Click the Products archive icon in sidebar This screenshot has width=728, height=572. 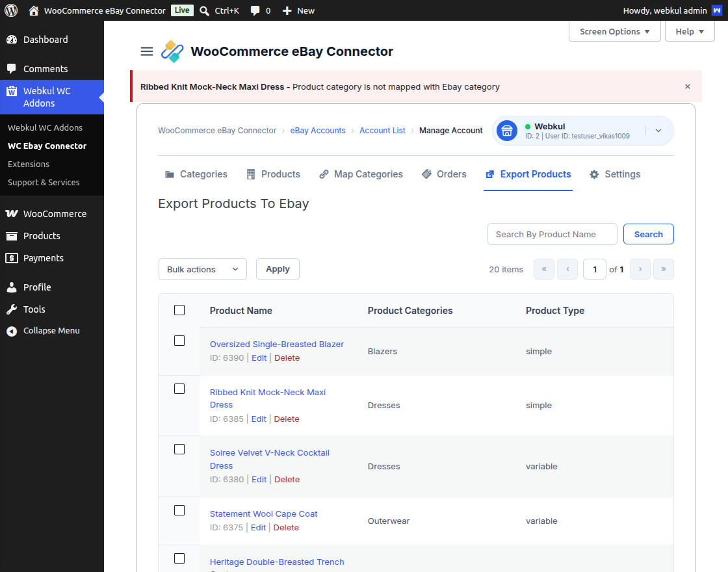[x=12, y=236]
